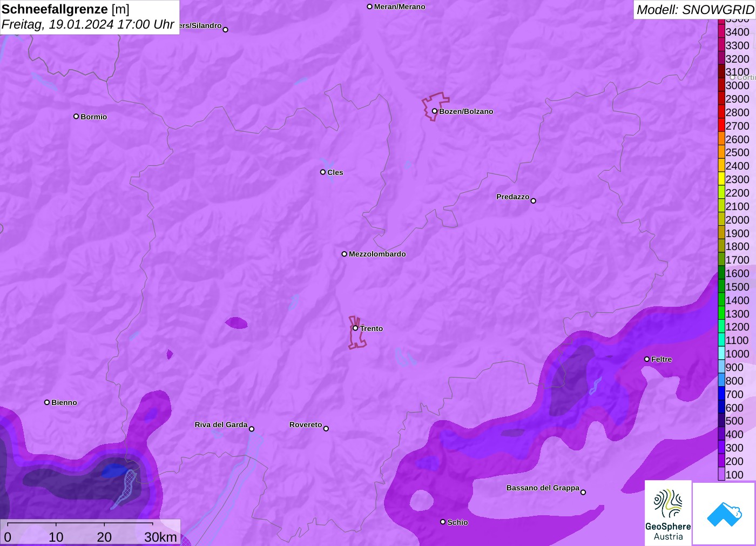Screen dimensions: 756x546
Task: Click the Bienno marker dot
Action: pyautogui.click(x=47, y=402)
